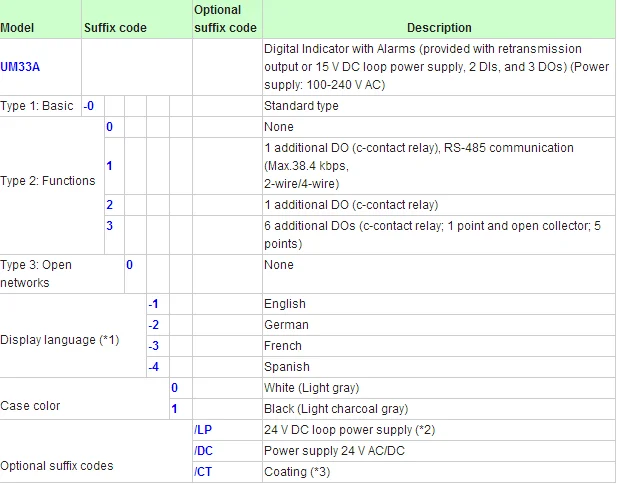This screenshot has width=617, height=484.
Task: Click the Suffix code column header
Action: pyautogui.click(x=116, y=28)
